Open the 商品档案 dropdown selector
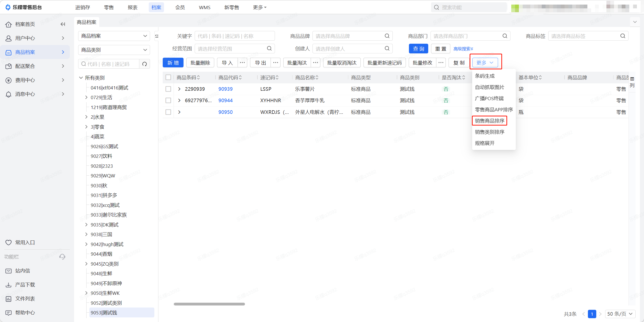Image resolution: width=644 pixels, height=322 pixels. [x=114, y=36]
